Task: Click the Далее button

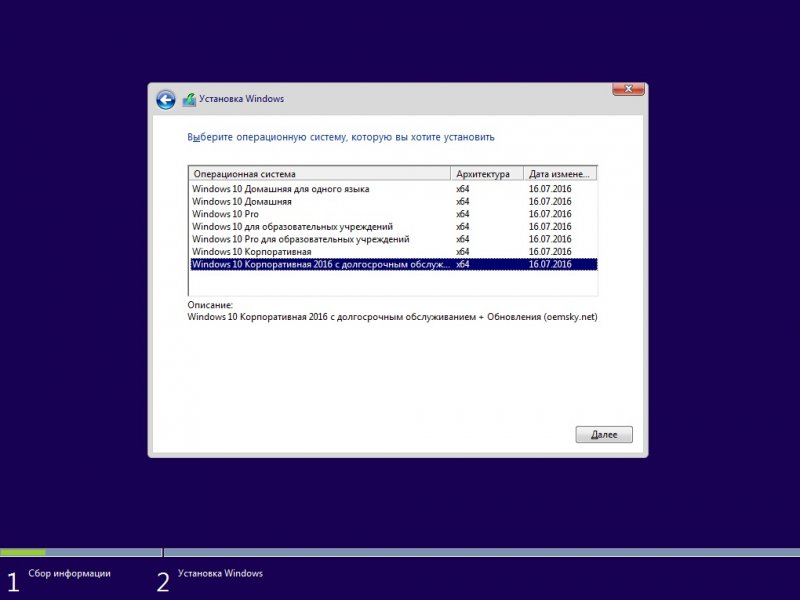Action: [x=604, y=435]
